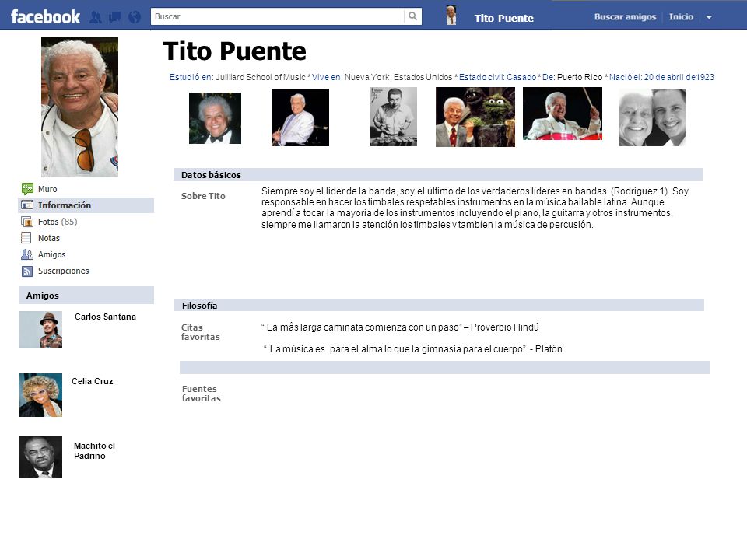Open Amigos in the sidebar menu
747x560 pixels.
click(51, 255)
